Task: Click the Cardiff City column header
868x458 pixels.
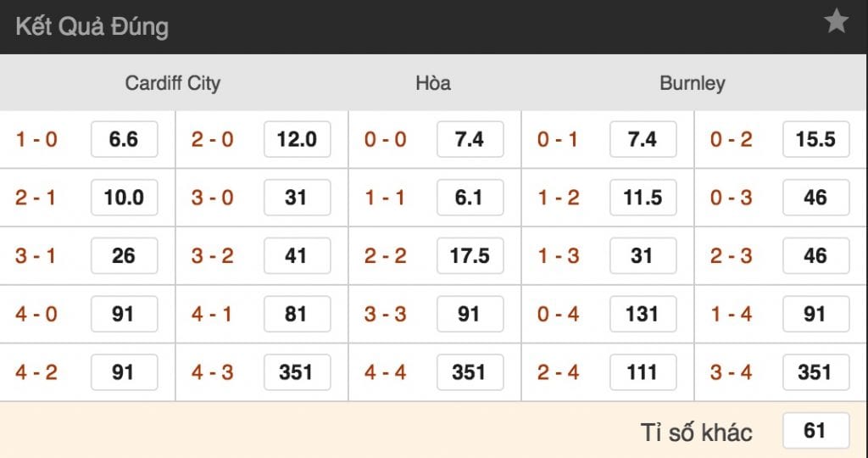Action: 172,83
